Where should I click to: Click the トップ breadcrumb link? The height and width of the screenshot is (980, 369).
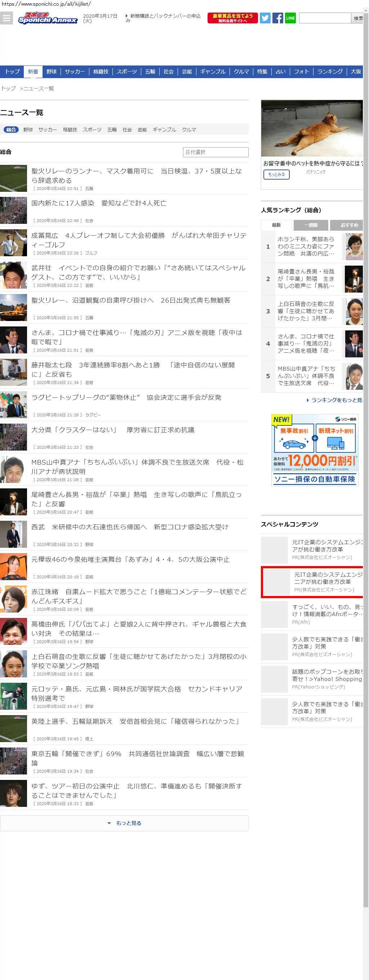(x=8, y=88)
